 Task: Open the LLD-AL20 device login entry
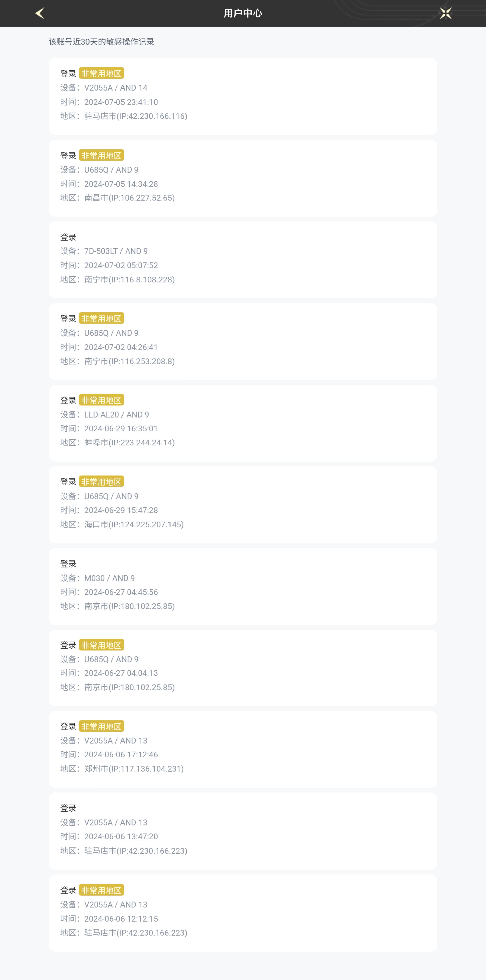point(243,423)
